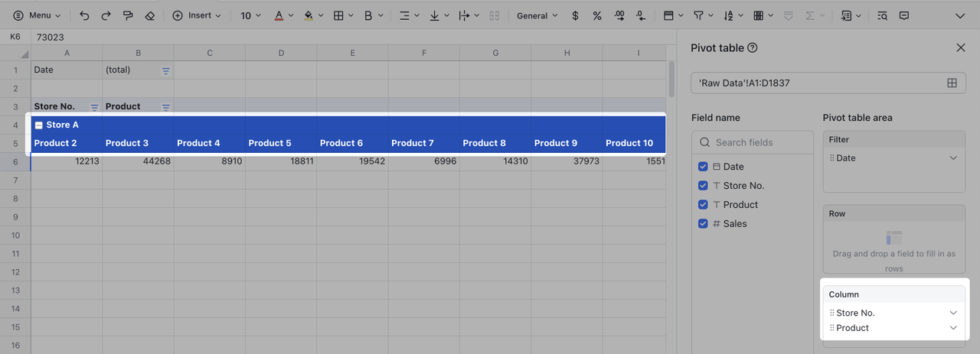Viewport: 980px width, 354px height.
Task: Expand Store No. options in Column area
Action: 953,313
